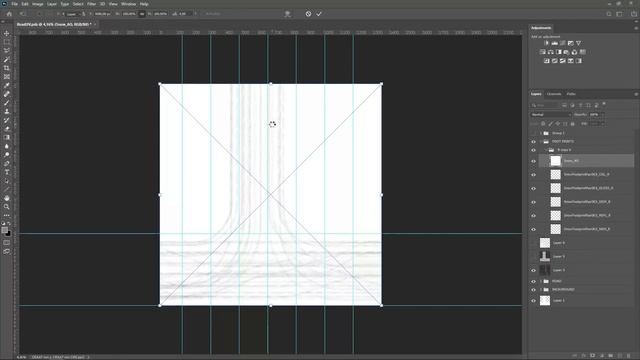This screenshot has width=640, height=360.
Task: Add a Curves adjustment
Action: pyautogui.click(x=562, y=43)
